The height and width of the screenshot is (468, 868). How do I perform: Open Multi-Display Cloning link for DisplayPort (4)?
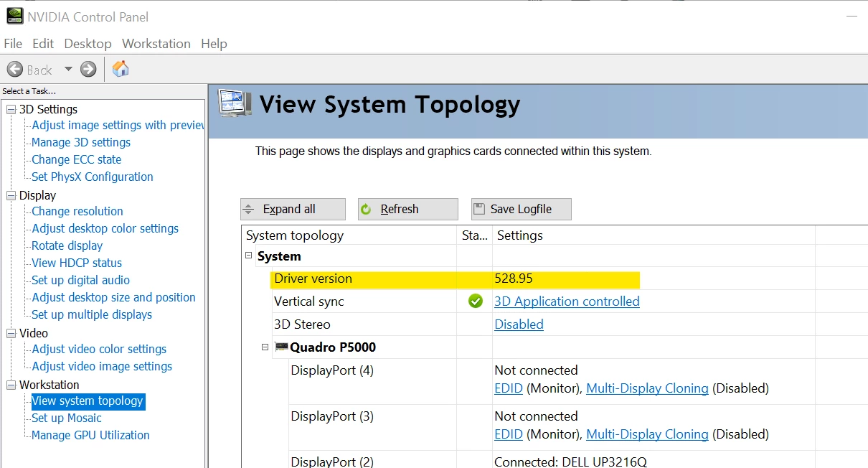(647, 388)
